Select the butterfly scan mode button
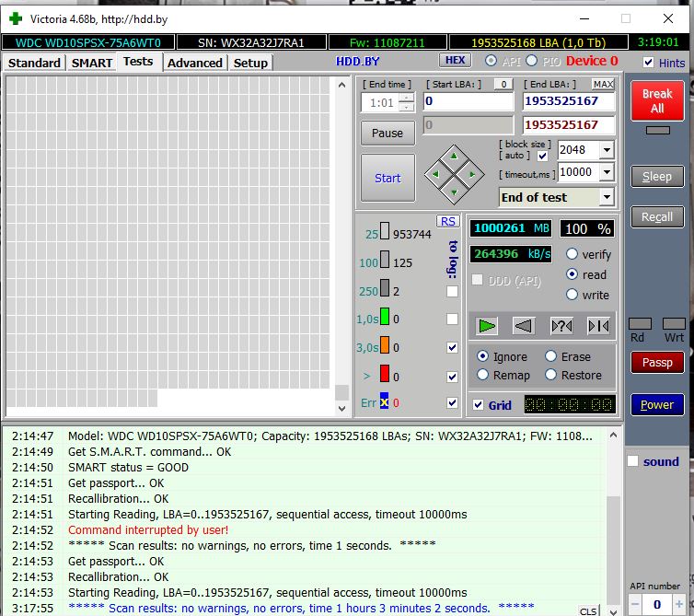 click(598, 326)
